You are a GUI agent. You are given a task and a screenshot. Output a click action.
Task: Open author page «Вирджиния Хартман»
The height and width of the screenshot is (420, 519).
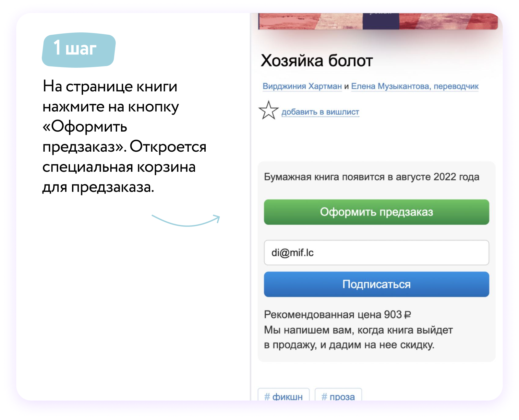(x=302, y=86)
